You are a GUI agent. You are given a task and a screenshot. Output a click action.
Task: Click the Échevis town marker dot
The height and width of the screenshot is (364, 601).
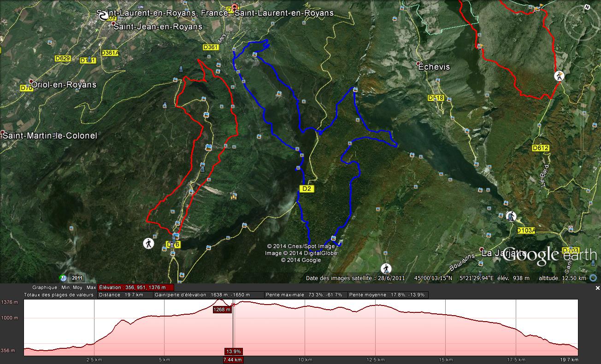[x=418, y=64]
